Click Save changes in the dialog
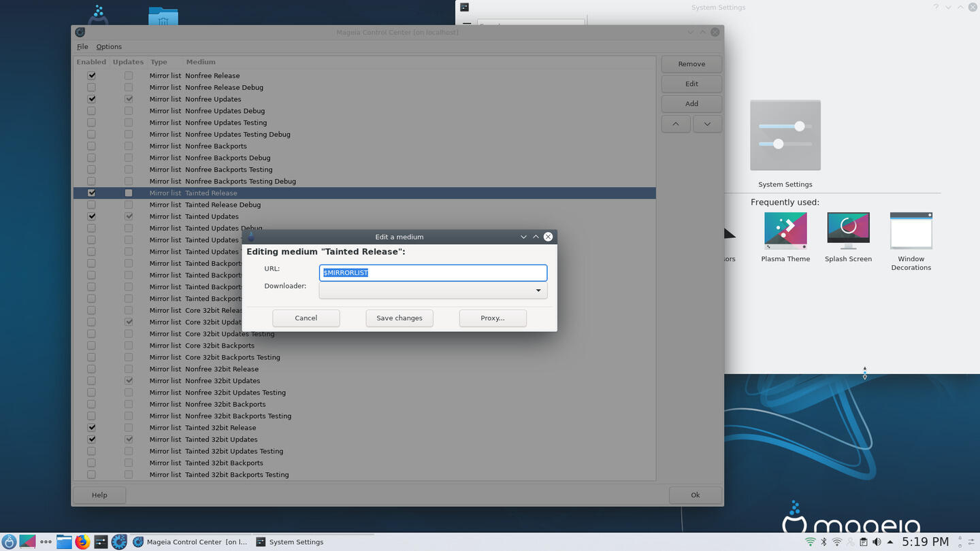980x551 pixels. click(399, 318)
